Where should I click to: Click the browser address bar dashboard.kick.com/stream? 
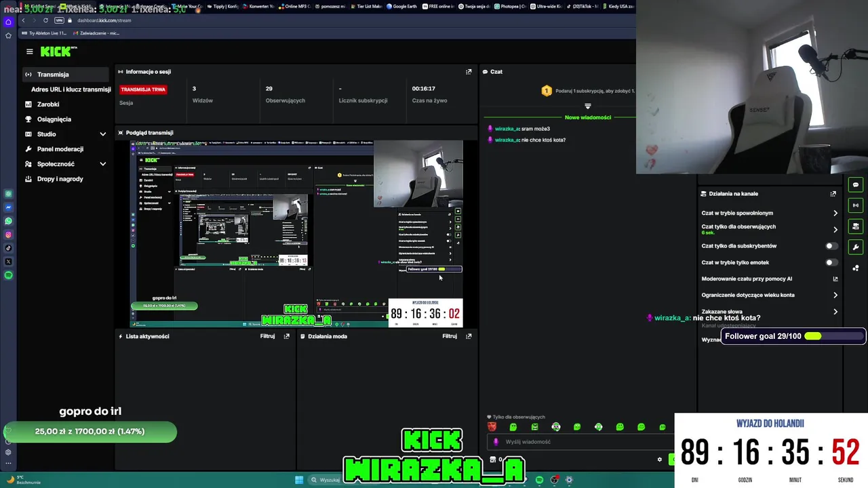coord(104,20)
